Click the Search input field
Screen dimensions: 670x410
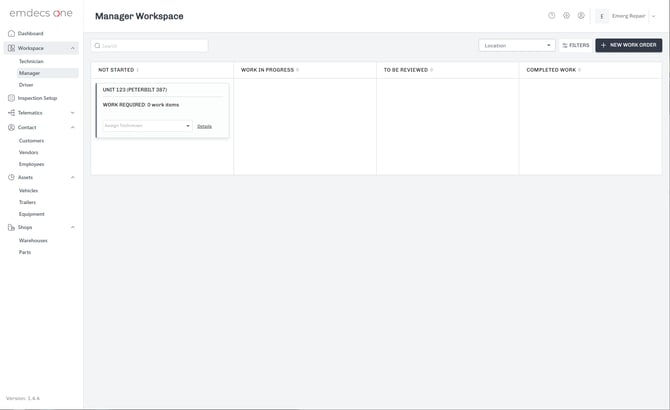[150, 46]
